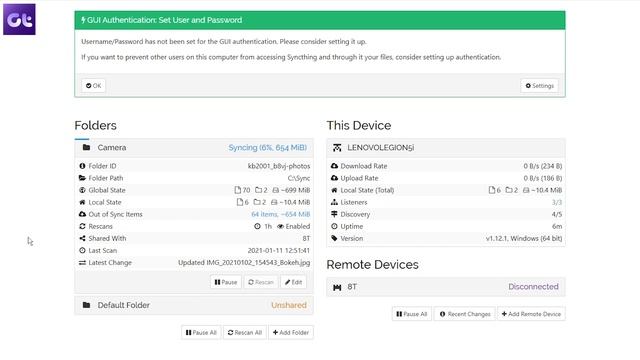
Task: Click the Camera folder icon
Action: tap(86, 147)
